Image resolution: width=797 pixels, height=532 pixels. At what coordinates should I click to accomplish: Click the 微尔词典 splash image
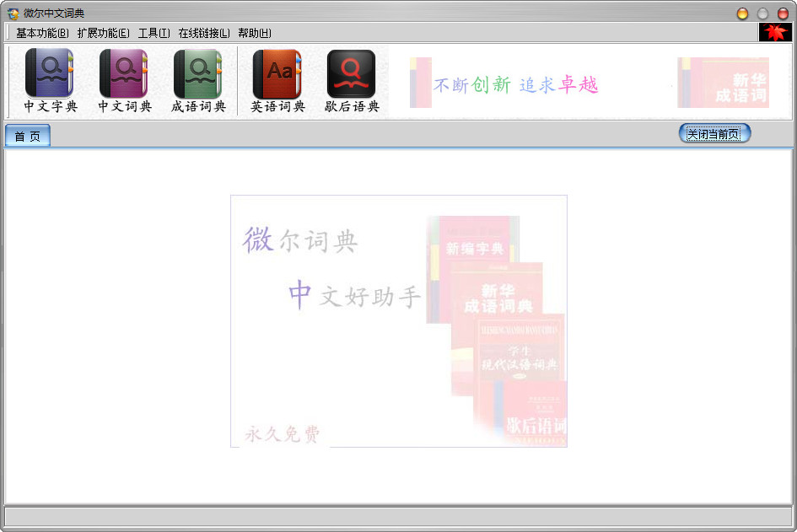coord(398,321)
